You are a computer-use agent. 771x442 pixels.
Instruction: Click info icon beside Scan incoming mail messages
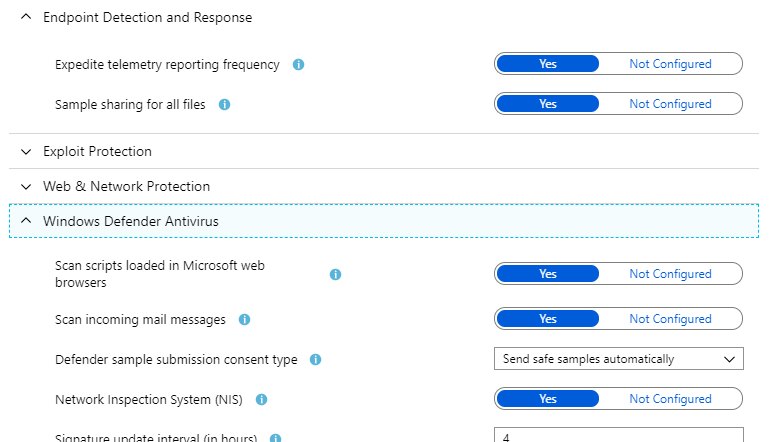[x=244, y=320]
